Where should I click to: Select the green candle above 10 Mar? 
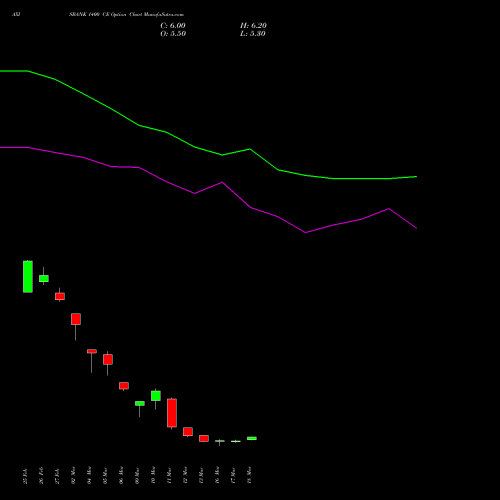tap(156, 396)
